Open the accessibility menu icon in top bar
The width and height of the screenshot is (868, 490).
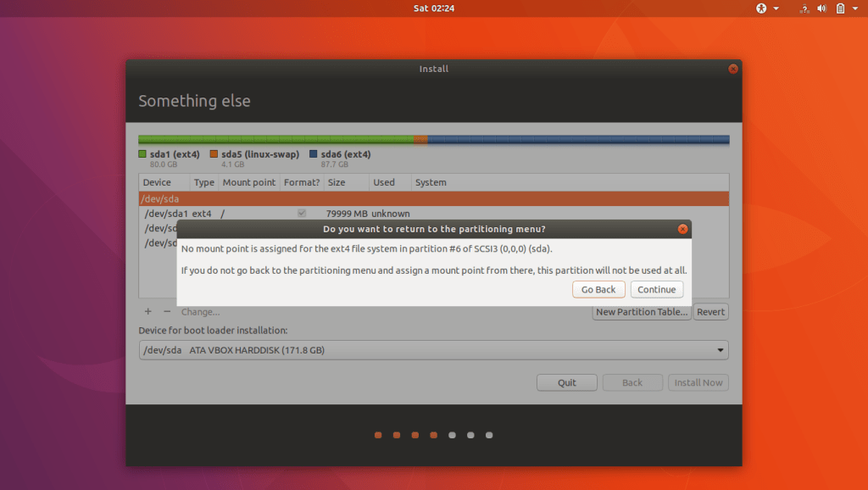[x=761, y=8]
